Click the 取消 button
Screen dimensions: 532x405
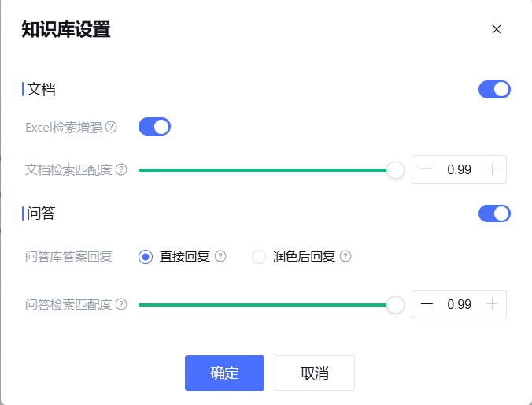pyautogui.click(x=315, y=373)
